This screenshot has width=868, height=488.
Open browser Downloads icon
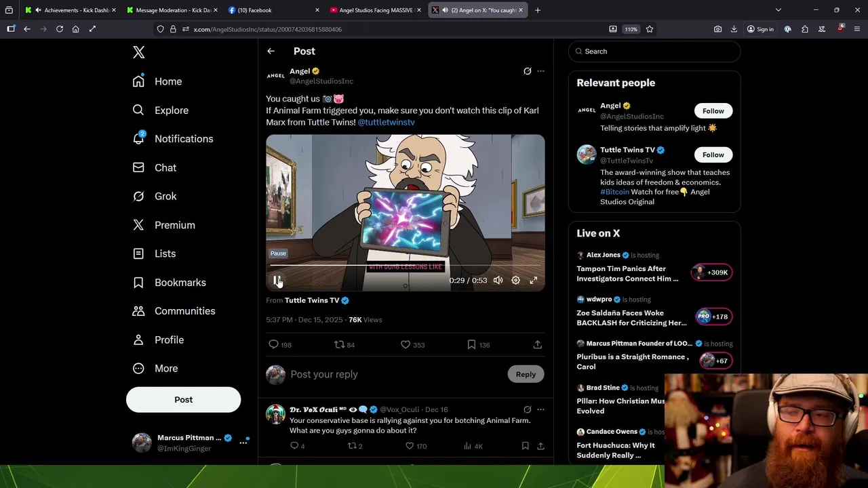[734, 29]
